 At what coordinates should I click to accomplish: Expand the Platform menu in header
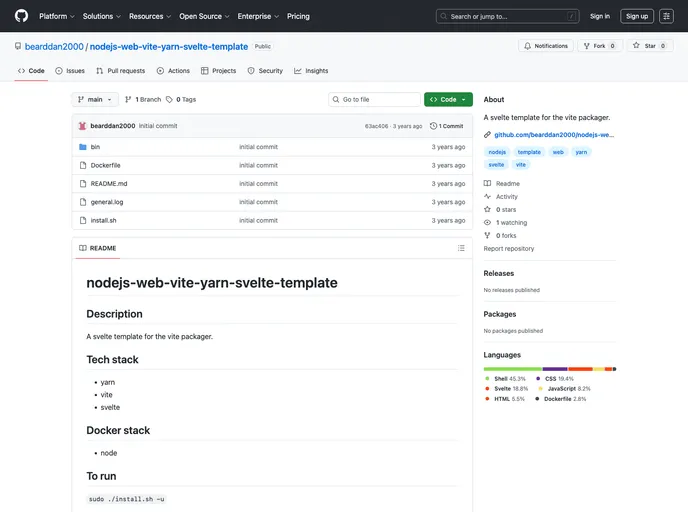pos(56,16)
